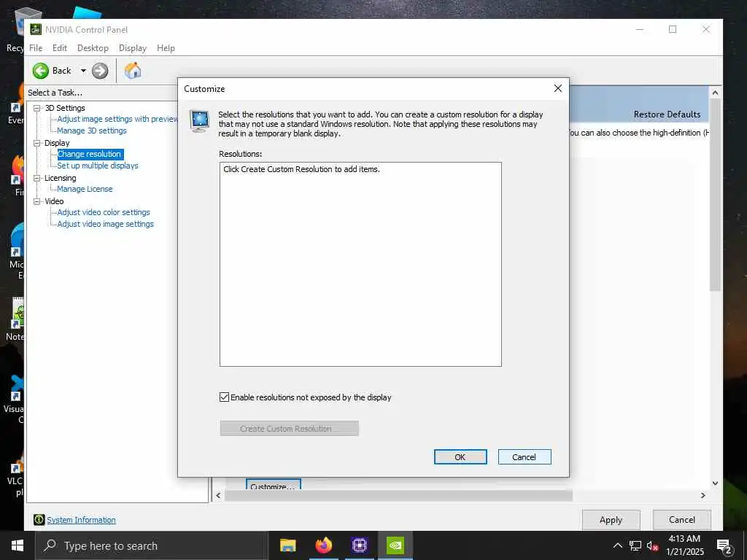Click the horizontal scrollbar left arrow
The image size is (747, 560).
[218, 495]
